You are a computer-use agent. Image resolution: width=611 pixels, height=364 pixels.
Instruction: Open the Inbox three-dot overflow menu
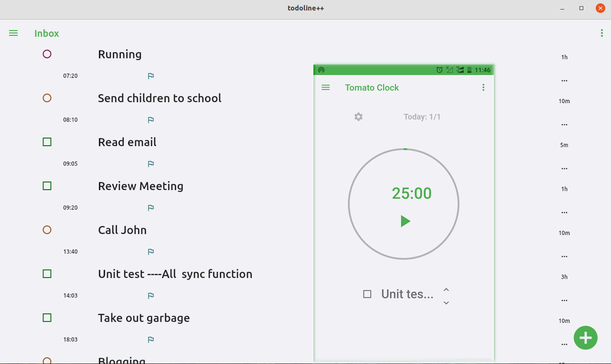pyautogui.click(x=601, y=33)
